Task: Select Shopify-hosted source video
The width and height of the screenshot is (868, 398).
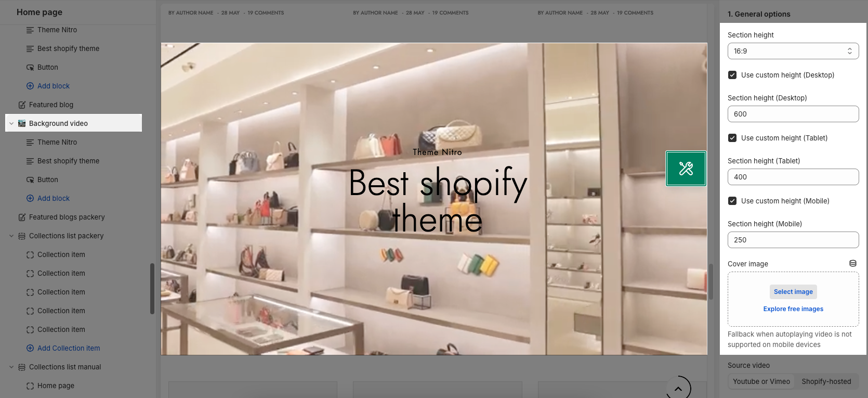Action: point(826,381)
